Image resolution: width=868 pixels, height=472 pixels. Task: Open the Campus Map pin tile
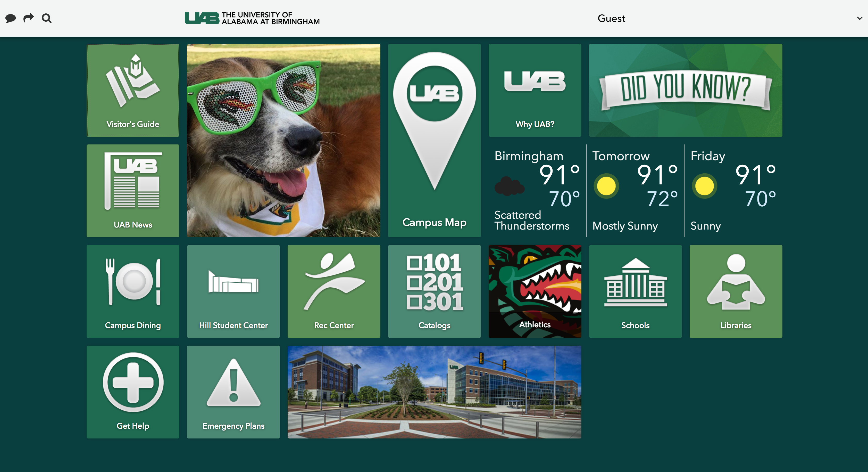click(x=434, y=140)
